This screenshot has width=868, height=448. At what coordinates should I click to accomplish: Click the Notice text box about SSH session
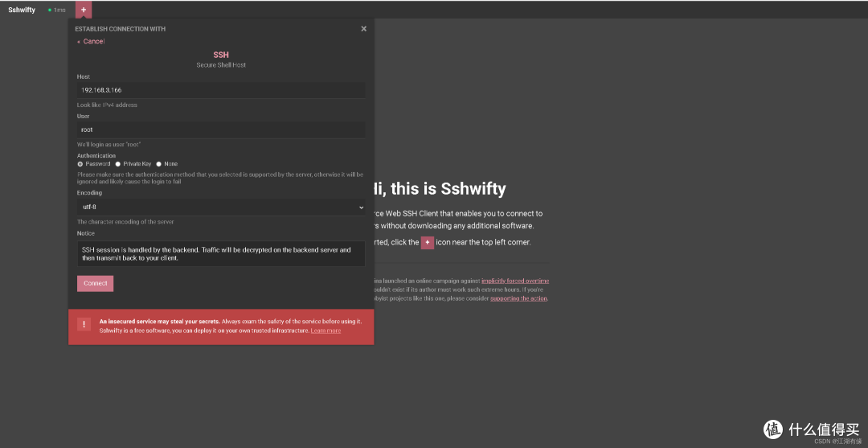pyautogui.click(x=221, y=254)
